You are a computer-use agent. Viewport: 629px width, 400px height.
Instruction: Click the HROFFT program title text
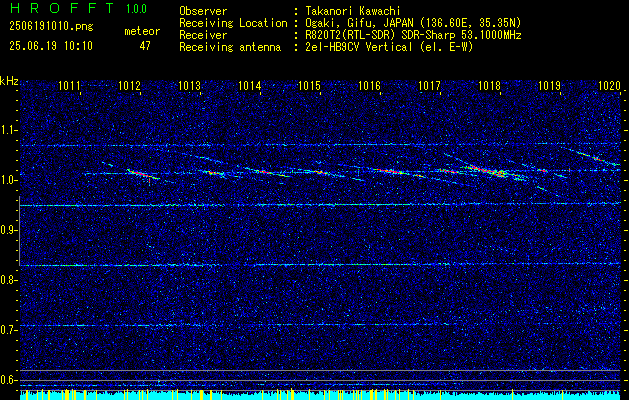pos(63,8)
